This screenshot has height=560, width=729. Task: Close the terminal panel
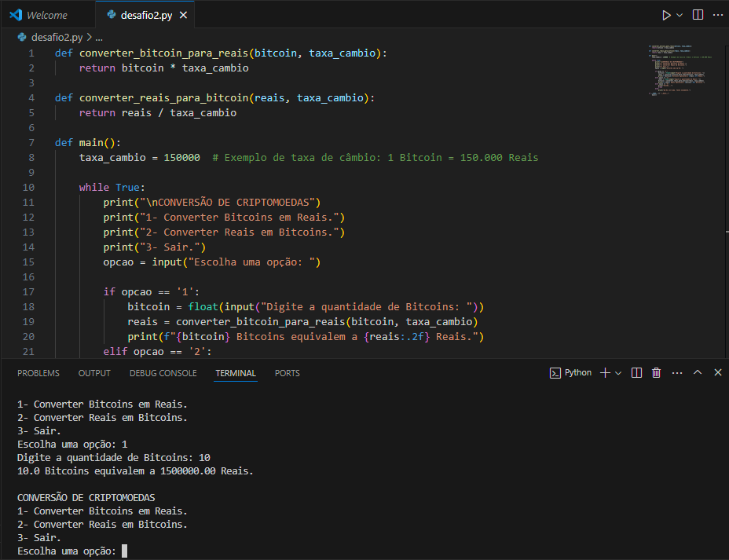[x=717, y=373]
